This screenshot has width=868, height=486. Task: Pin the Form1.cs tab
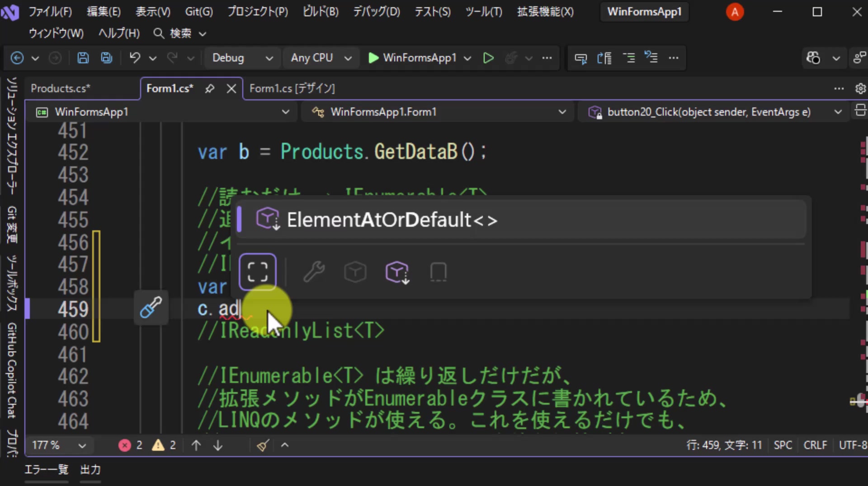click(209, 89)
